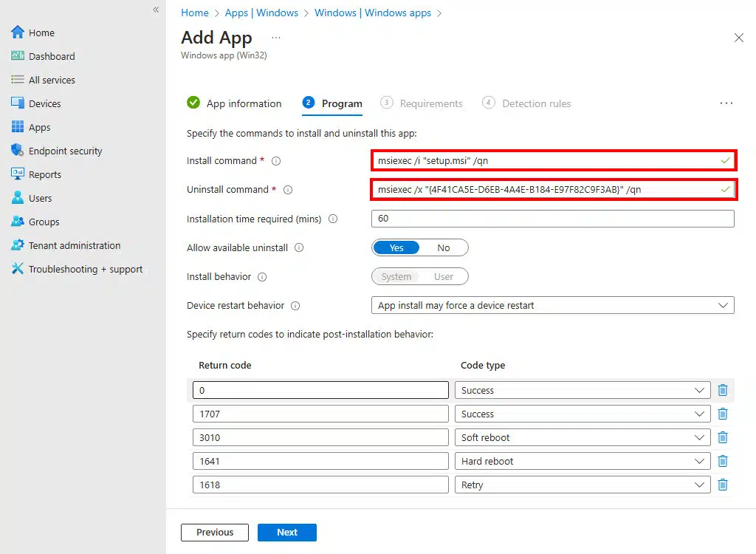Focus the Uninstall command field
Screen dimensions: 756x554
coord(554,189)
